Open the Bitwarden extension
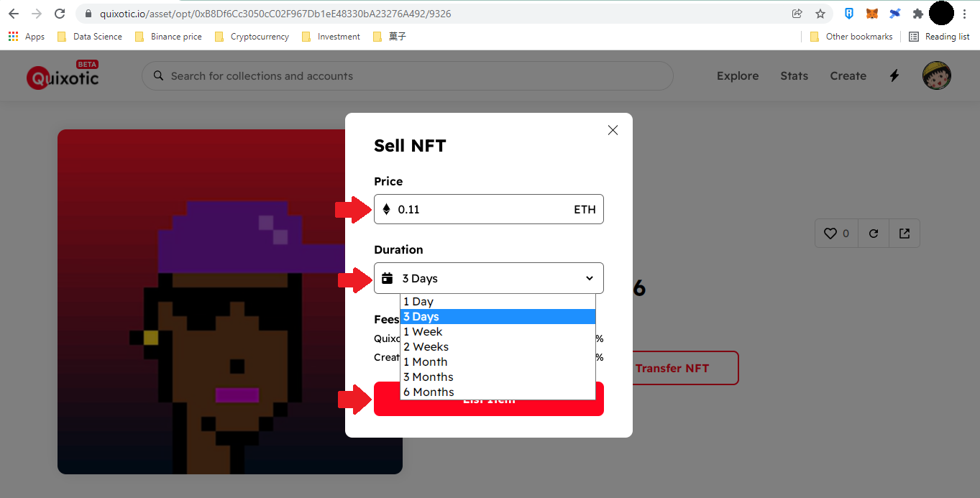Image resolution: width=980 pixels, height=498 pixels. pyautogui.click(x=849, y=14)
